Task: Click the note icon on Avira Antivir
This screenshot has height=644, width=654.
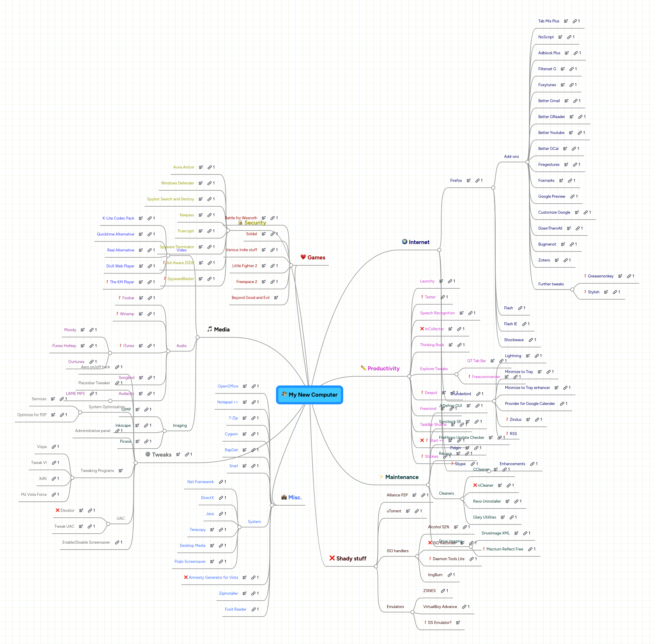Action: 201,167
